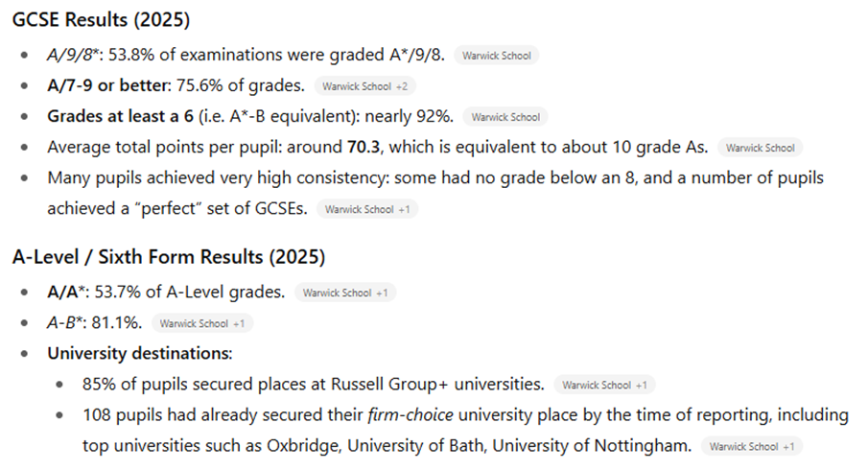This screenshot has width=868, height=470.
Task: Click the A-Level / Sixth Form Results heading
Action: coord(169,257)
